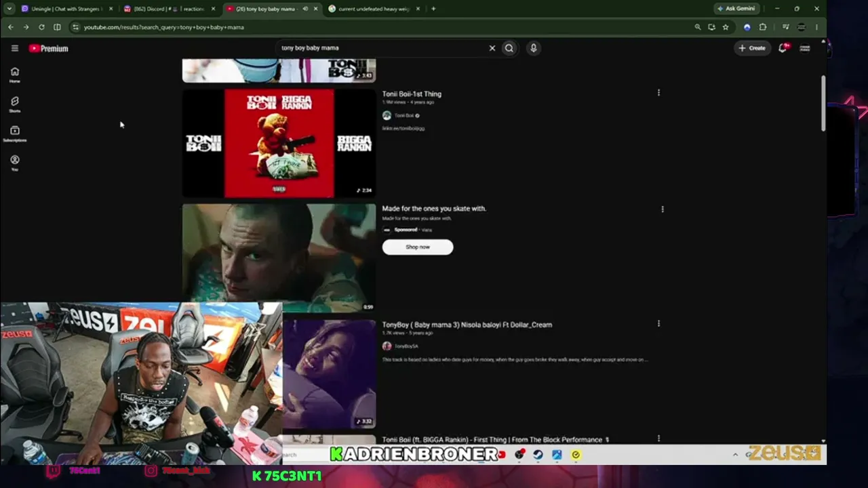Reload the current page
The image size is (868, 488).
point(41,27)
